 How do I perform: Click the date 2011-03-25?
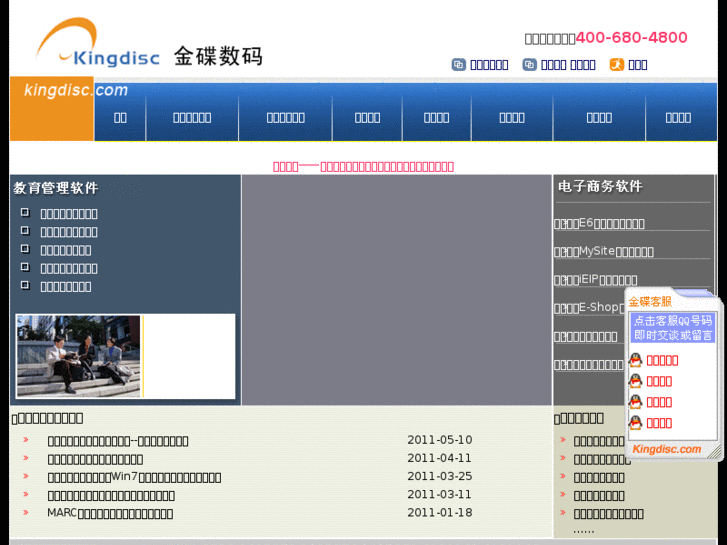tap(440, 476)
